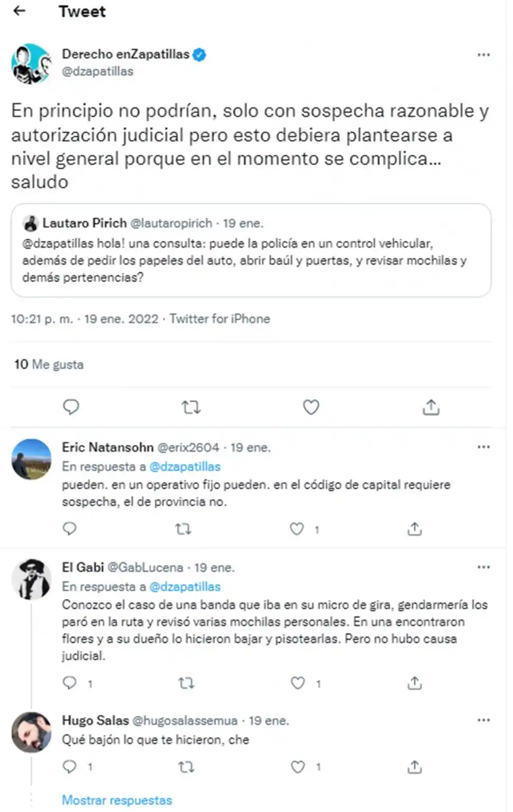Screen dimensions: 513x812
Task: Open more options on Hugo Salas's reply
Action: point(483,720)
